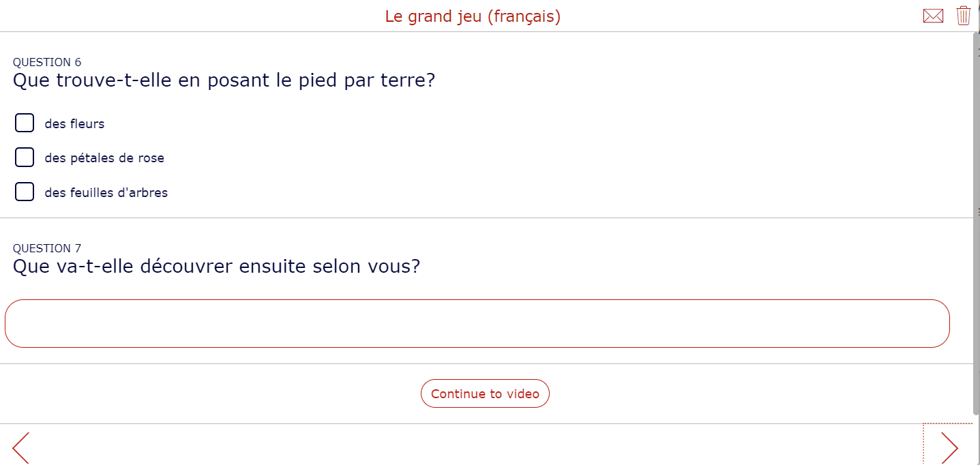980x465 pixels.
Task: Click the red chevron pointing left
Action: click(20, 447)
